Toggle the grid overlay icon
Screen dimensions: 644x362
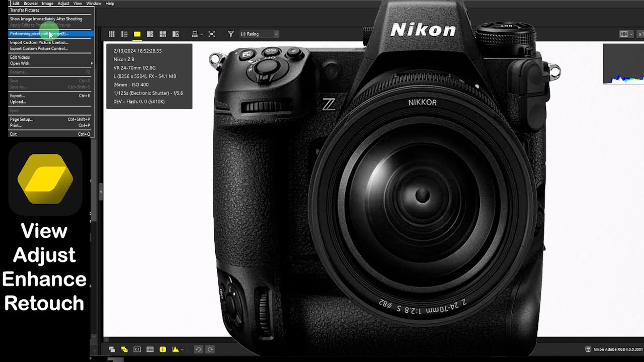(150, 349)
